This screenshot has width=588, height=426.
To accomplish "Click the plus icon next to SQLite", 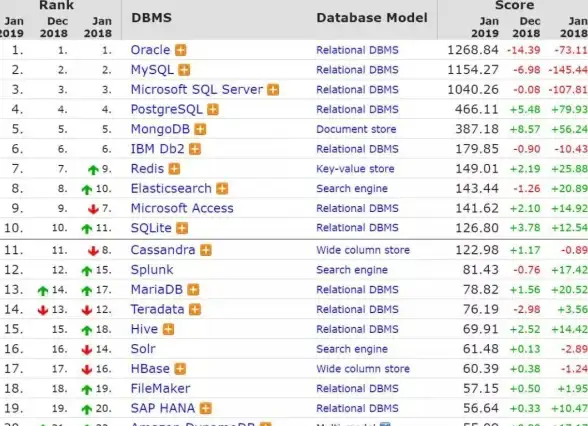I will [182, 228].
